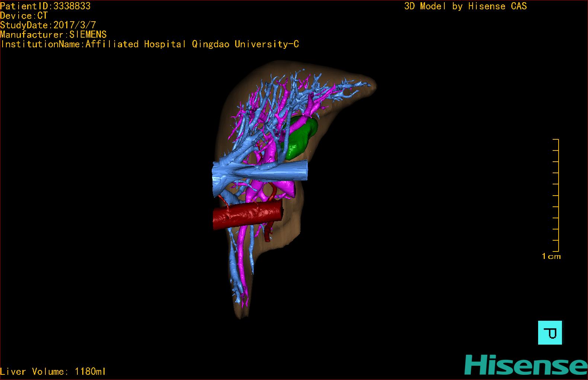Click the 1cm scale label
Screen dimensions: 588x380
[551, 256]
